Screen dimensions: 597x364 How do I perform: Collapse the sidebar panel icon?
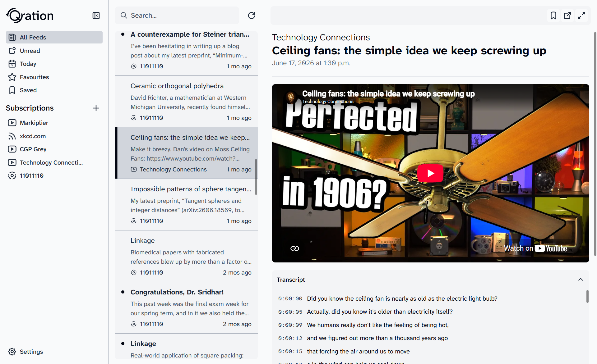click(x=96, y=16)
